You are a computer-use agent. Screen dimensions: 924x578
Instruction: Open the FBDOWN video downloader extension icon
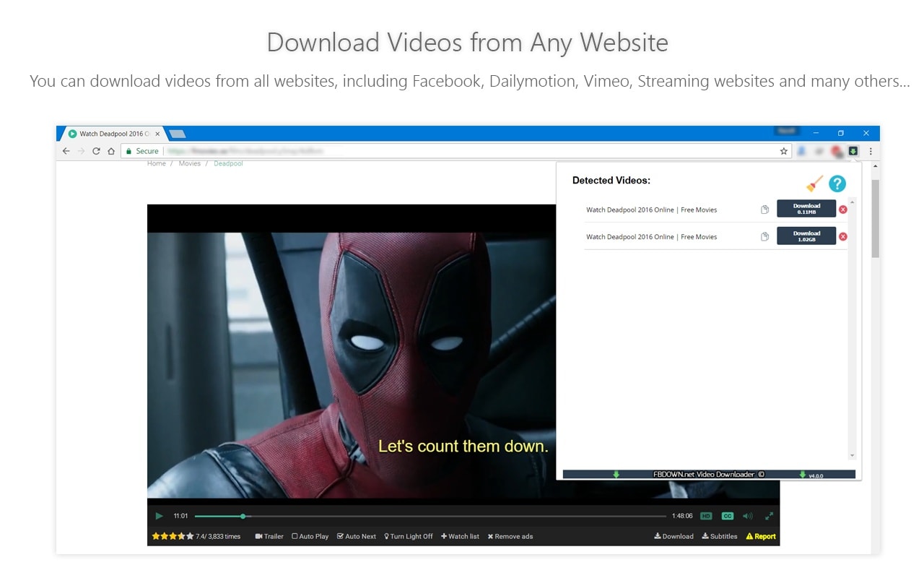click(853, 151)
